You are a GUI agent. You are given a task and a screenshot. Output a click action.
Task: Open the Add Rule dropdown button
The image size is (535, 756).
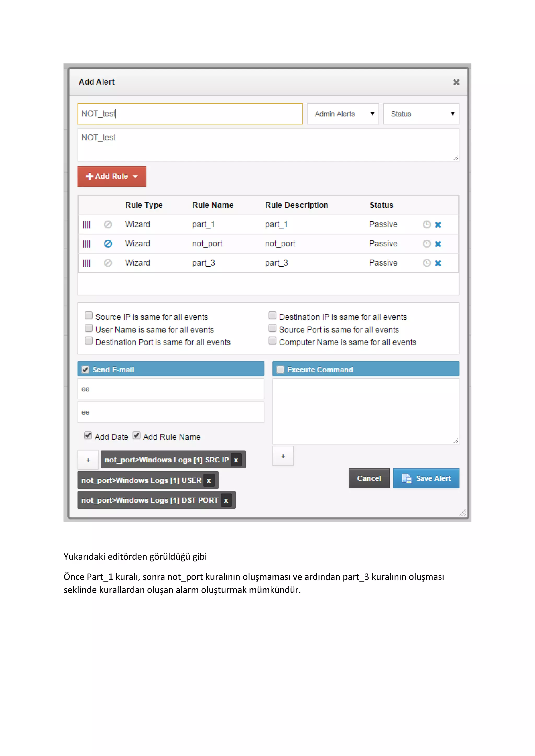[112, 176]
